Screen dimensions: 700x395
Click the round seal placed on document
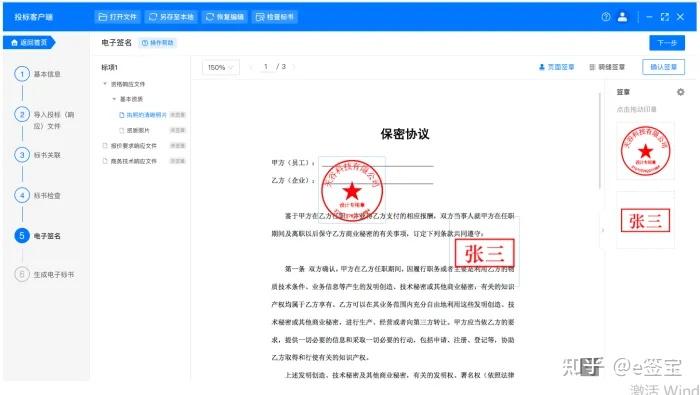[x=352, y=191]
